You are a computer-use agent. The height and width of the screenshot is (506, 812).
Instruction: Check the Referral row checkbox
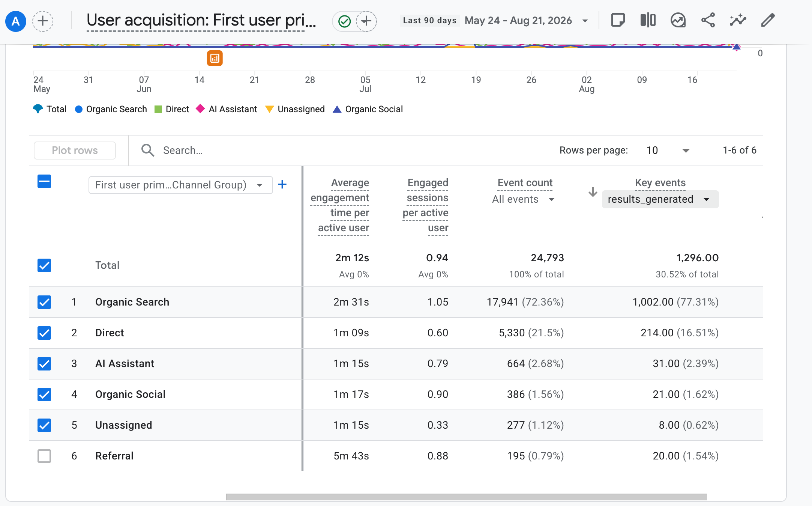click(x=44, y=456)
